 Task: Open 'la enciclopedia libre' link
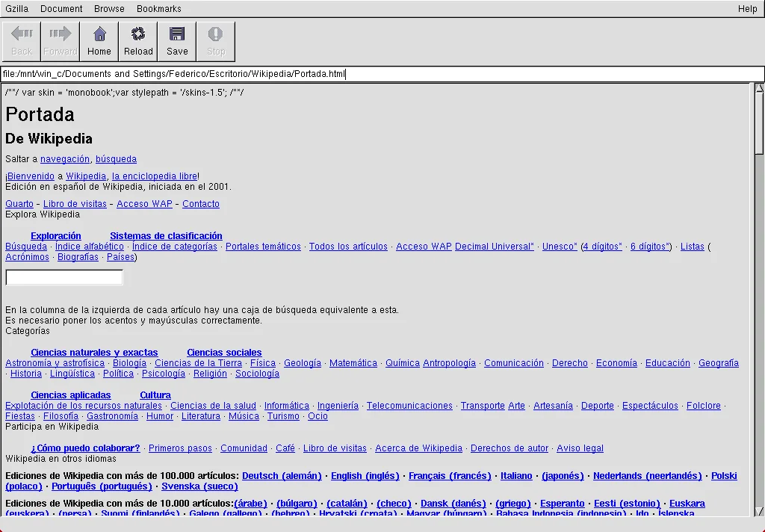[x=155, y=176]
